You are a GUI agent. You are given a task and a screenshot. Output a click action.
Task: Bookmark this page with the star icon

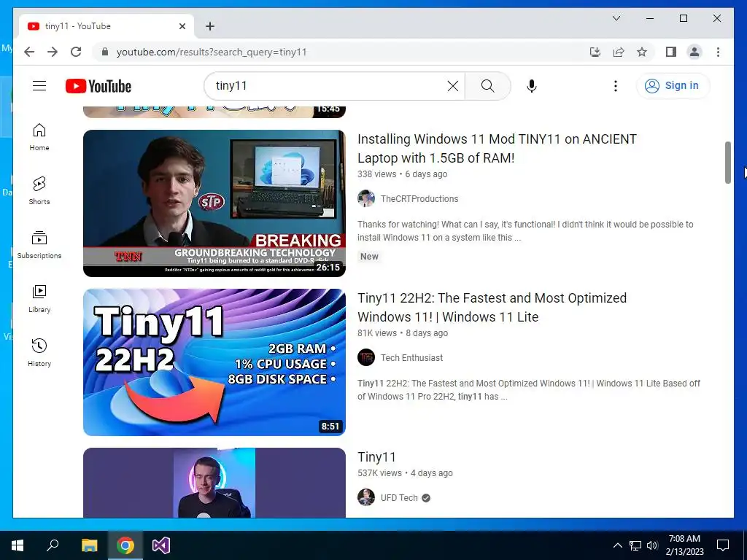642,52
